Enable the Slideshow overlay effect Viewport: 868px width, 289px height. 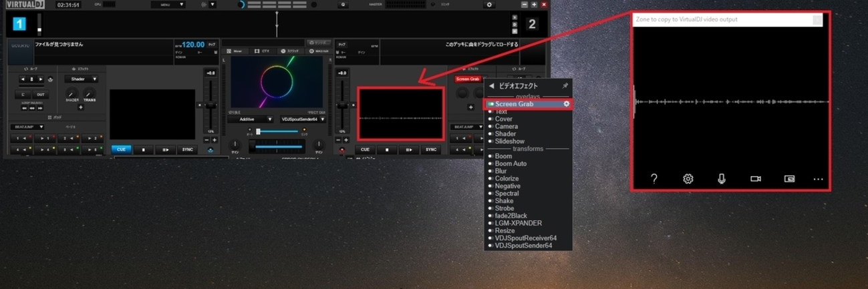490,141
